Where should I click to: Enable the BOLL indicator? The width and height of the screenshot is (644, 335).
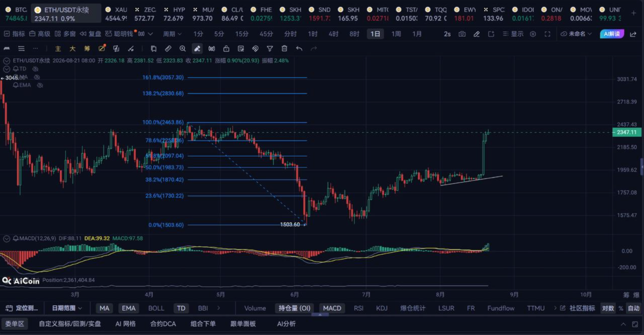click(x=156, y=308)
